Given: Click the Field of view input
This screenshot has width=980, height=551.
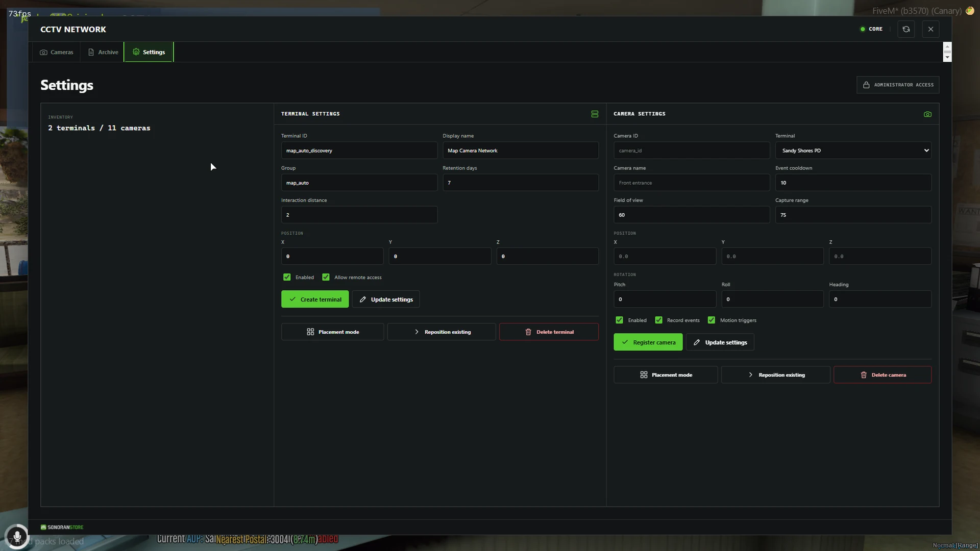Looking at the screenshot, I should pos(692,215).
